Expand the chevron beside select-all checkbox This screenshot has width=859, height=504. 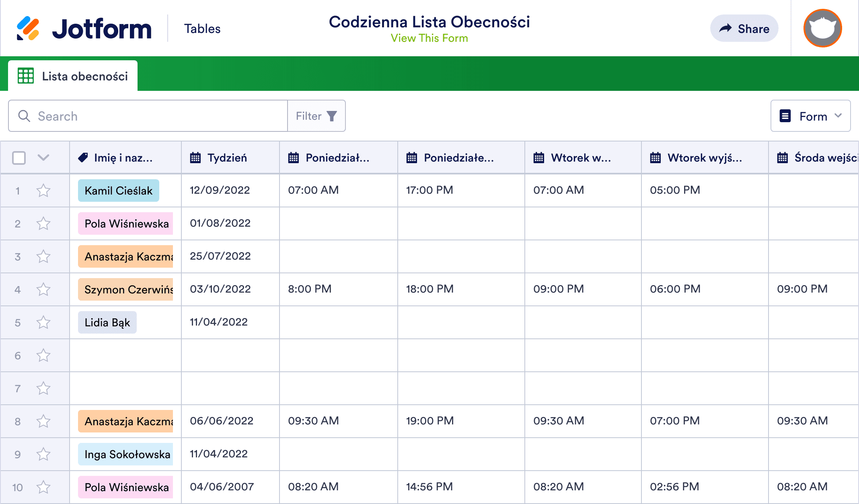click(43, 158)
